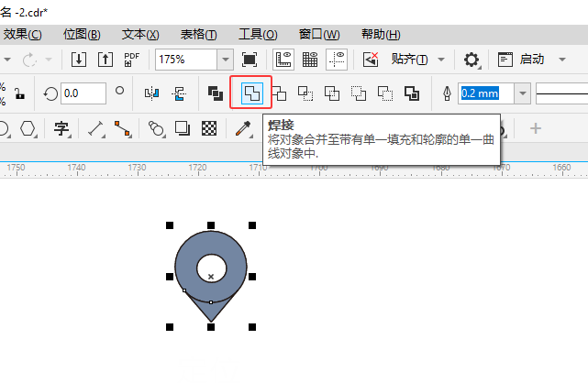The width and height of the screenshot is (588, 383).
Task: Click the Redo arrow icon
Action: (x=28, y=60)
